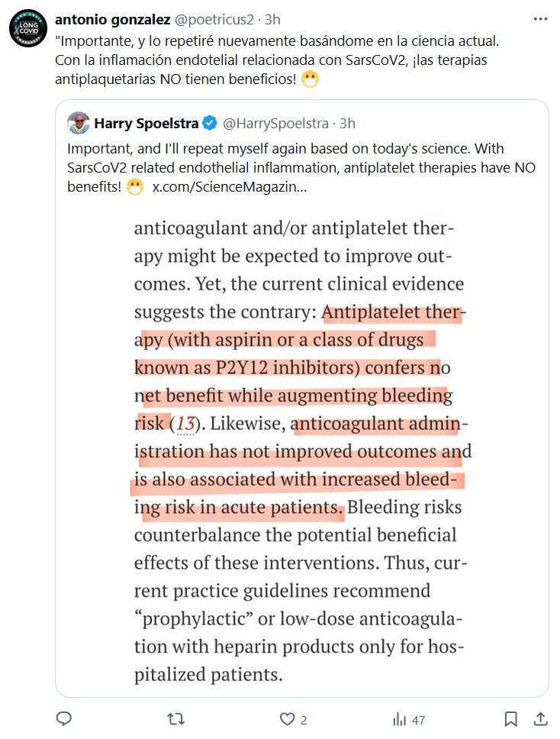Screen dimensions: 560x739
Task: Click the reply speech bubble icon
Action: tap(65, 719)
